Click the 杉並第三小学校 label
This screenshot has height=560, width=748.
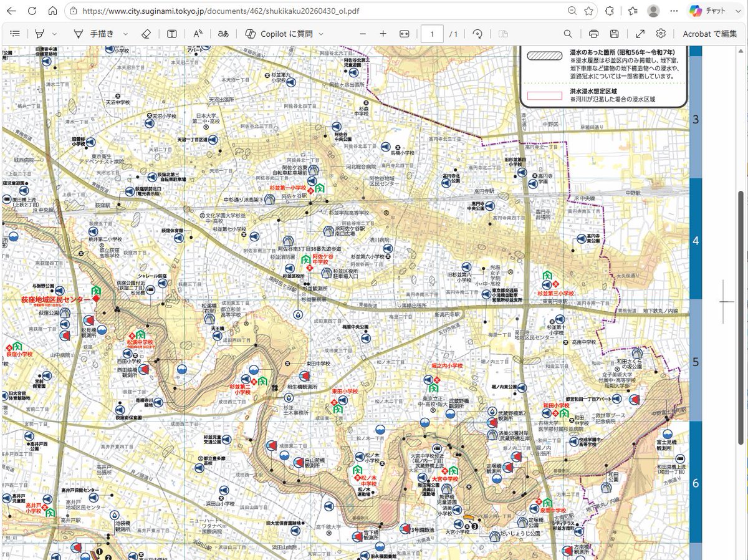tap(555, 293)
